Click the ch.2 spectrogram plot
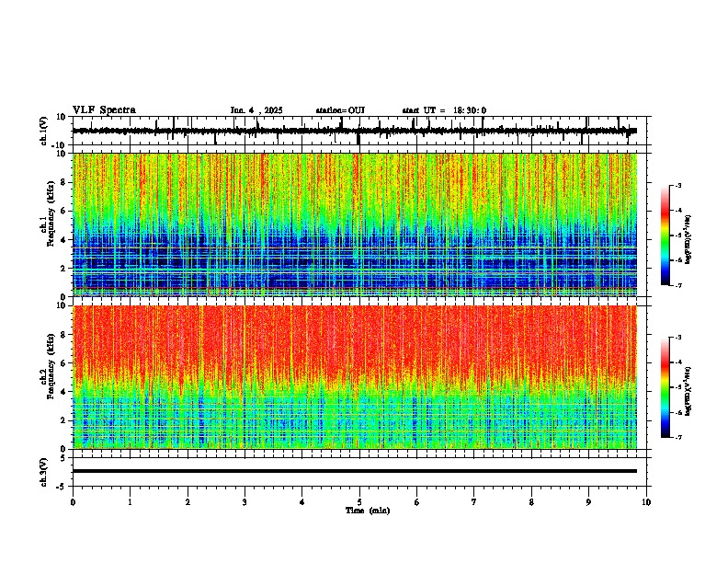Image resolution: width=728 pixels, height=563 pixels. (x=355, y=377)
